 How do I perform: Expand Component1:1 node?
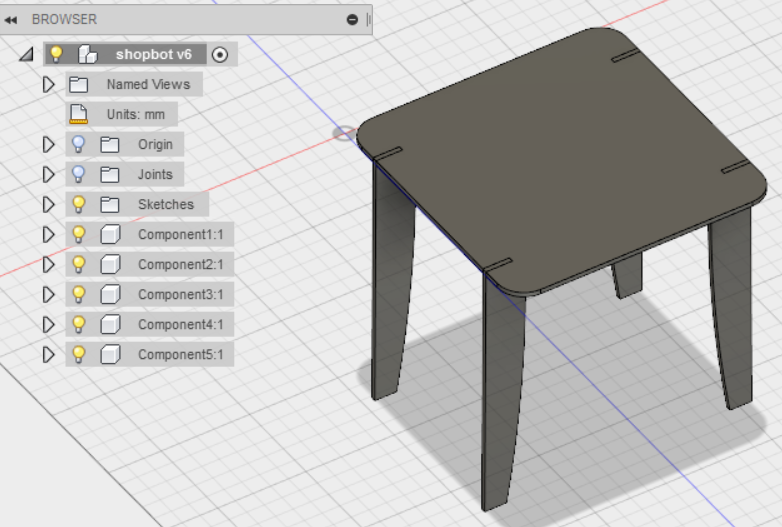[48, 234]
